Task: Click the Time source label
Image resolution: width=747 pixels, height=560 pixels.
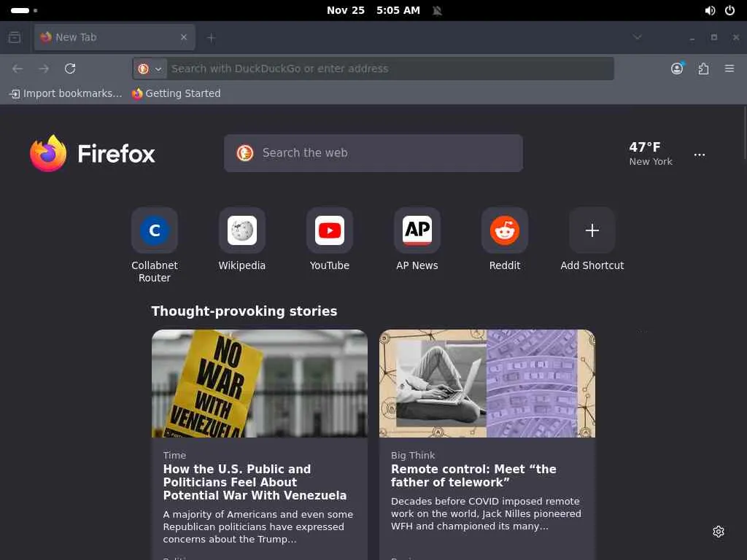Action: [x=174, y=455]
